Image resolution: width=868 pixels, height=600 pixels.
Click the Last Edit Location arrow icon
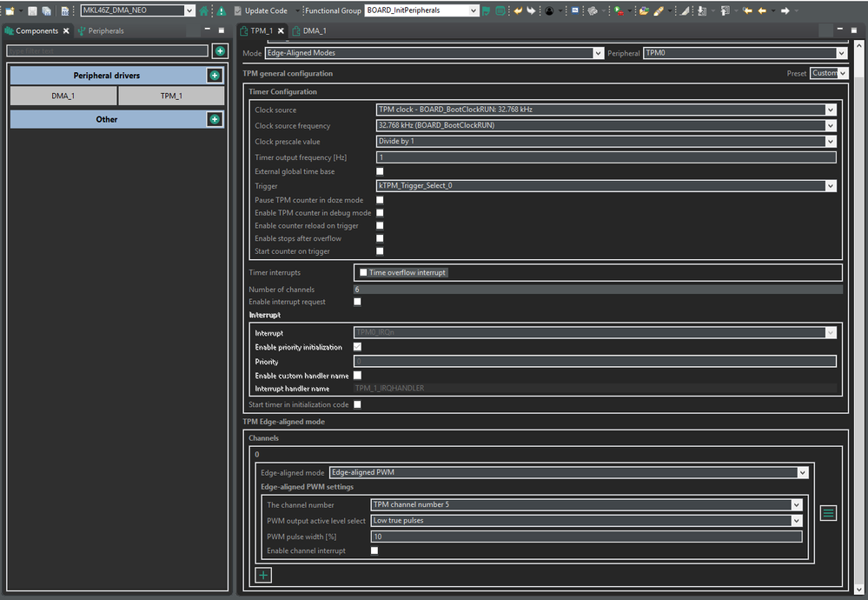click(x=747, y=10)
